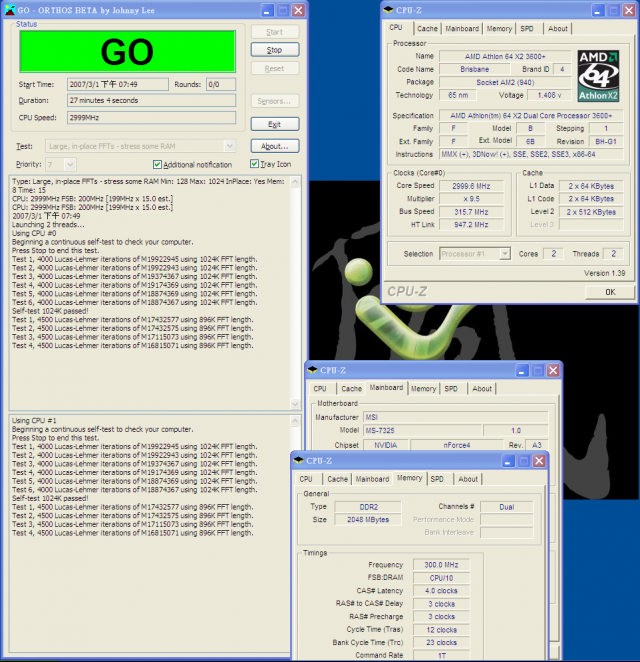This screenshot has width=640, height=662.
Task: Open the About... dialog in ORTHOS
Action: tap(275, 146)
